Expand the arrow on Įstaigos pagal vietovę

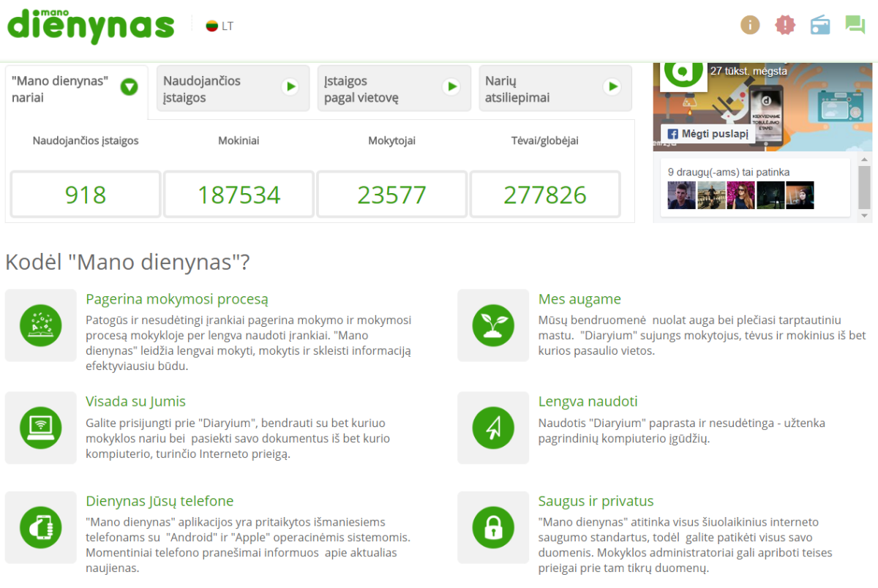coord(452,87)
